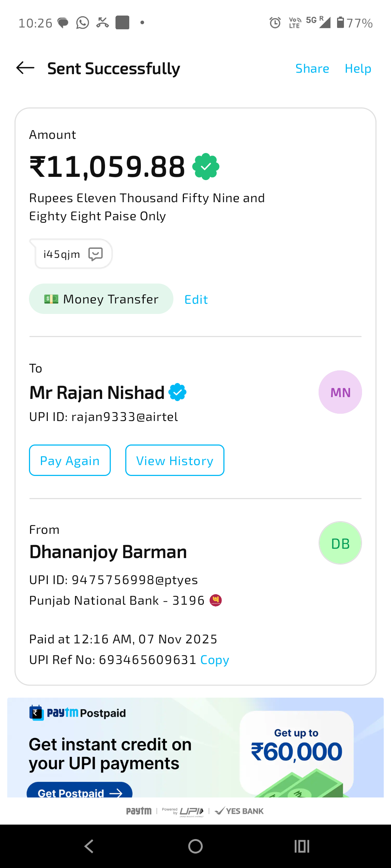Tap the green payment success badge

[x=206, y=166]
